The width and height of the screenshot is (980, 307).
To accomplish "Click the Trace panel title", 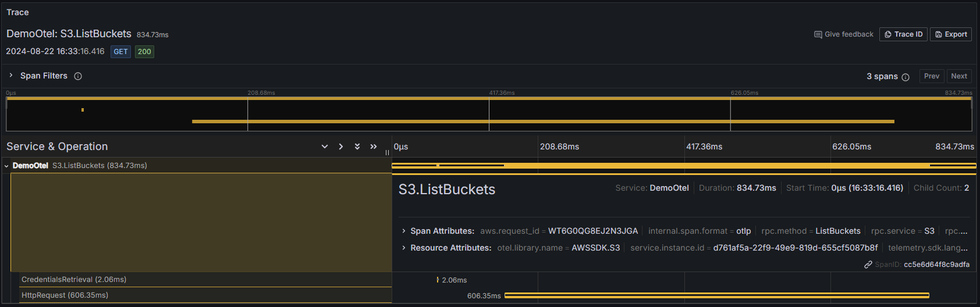I will tap(17, 12).
